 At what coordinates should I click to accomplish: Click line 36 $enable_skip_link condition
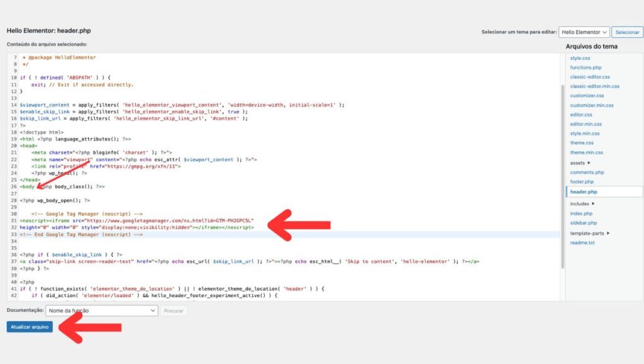click(x=70, y=254)
